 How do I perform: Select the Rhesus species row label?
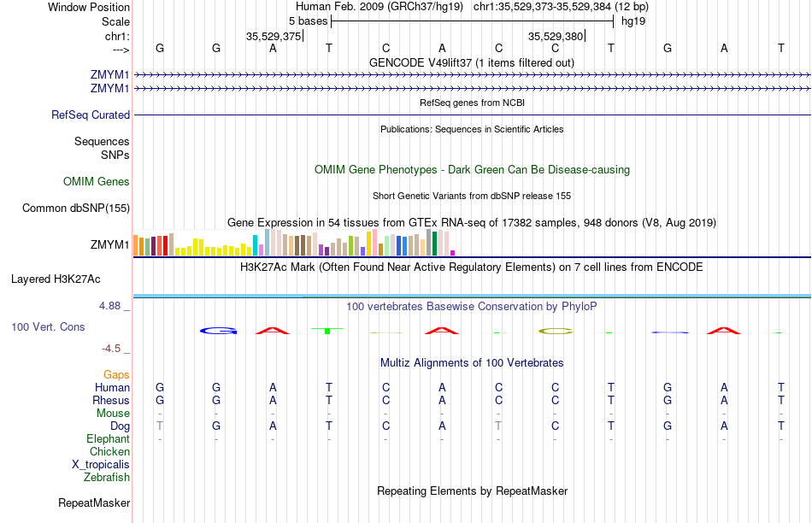(111, 400)
